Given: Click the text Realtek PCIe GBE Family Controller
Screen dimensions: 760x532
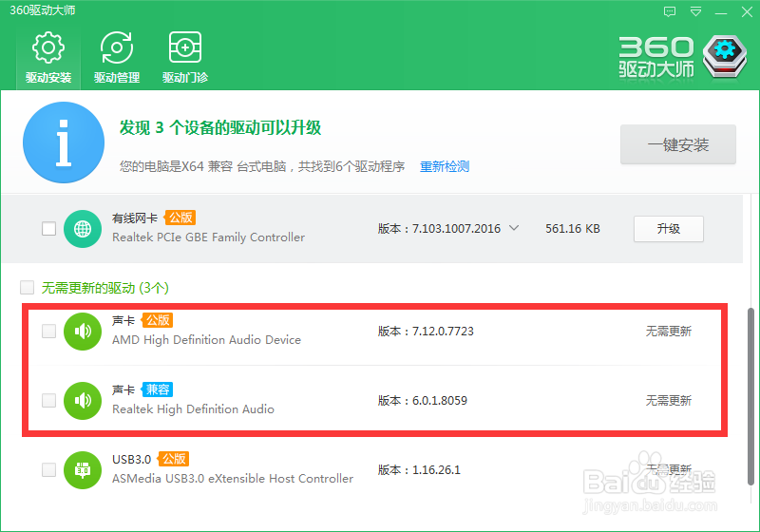Looking at the screenshot, I should tap(208, 237).
